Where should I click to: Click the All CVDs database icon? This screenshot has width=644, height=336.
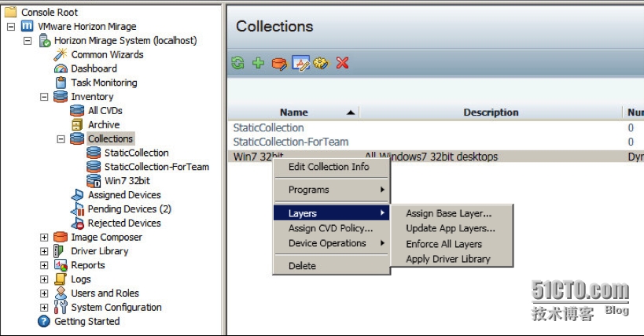[77, 110]
